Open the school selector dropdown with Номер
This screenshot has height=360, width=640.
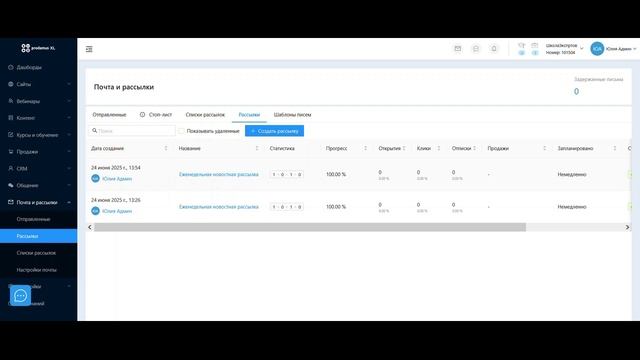click(x=564, y=49)
